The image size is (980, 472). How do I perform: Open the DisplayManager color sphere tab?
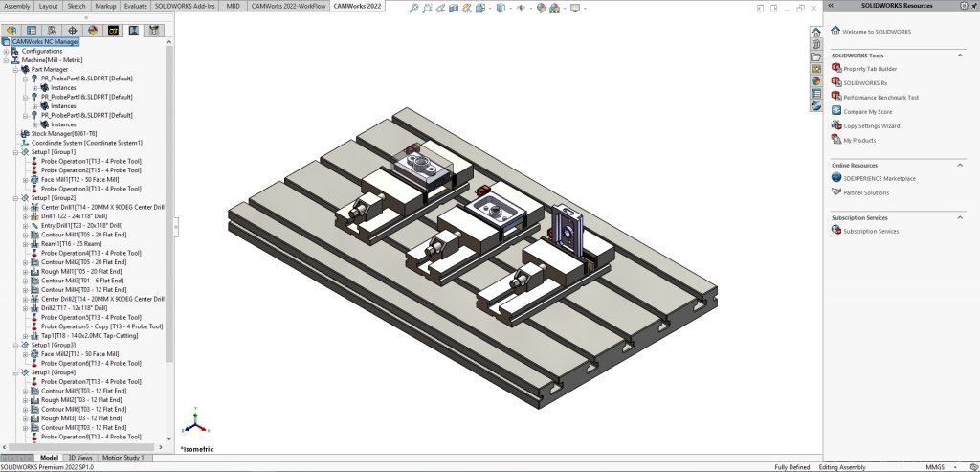click(x=93, y=30)
